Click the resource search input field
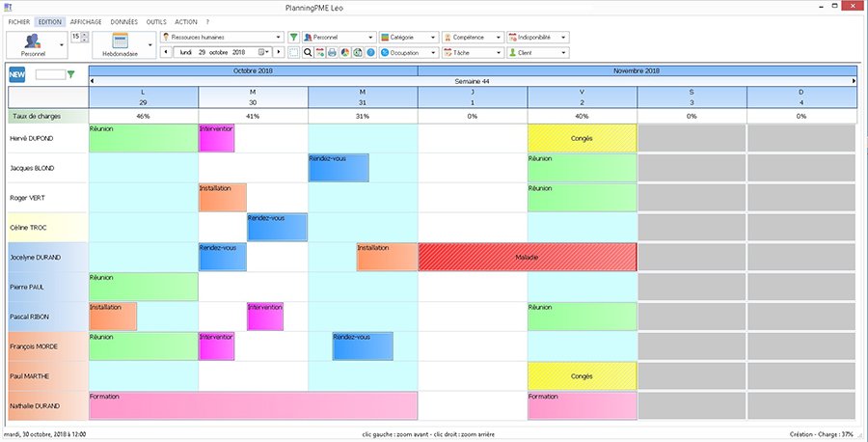The width and height of the screenshot is (868, 442). (50, 74)
